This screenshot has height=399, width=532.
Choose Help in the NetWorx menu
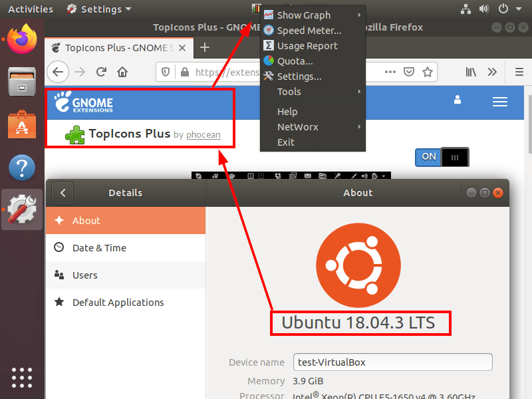pos(313,112)
